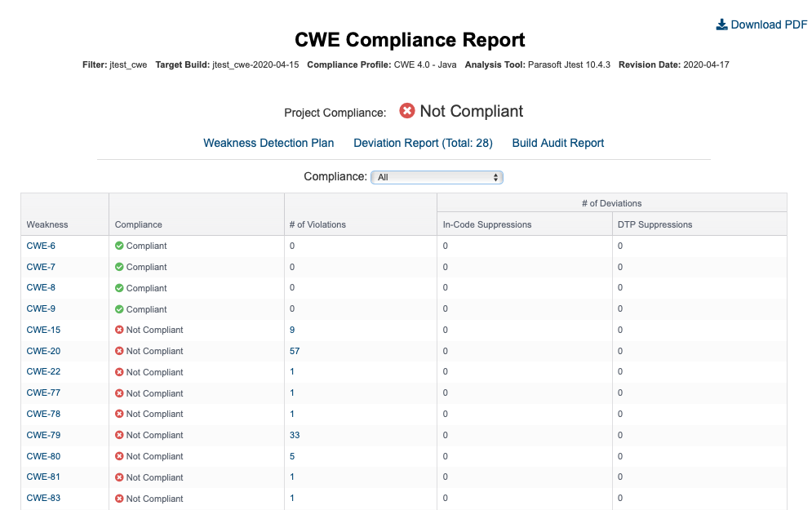The width and height of the screenshot is (812, 510).
Task: Click the Download PDF icon
Action: (x=721, y=24)
